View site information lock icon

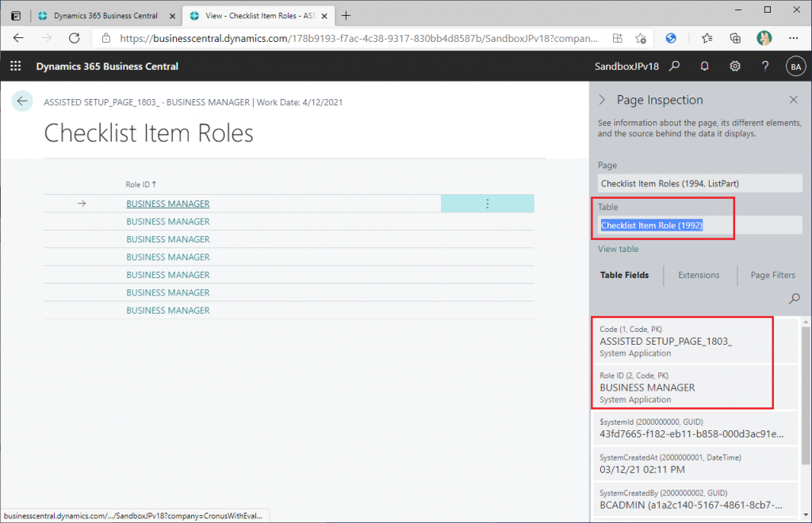pos(106,38)
